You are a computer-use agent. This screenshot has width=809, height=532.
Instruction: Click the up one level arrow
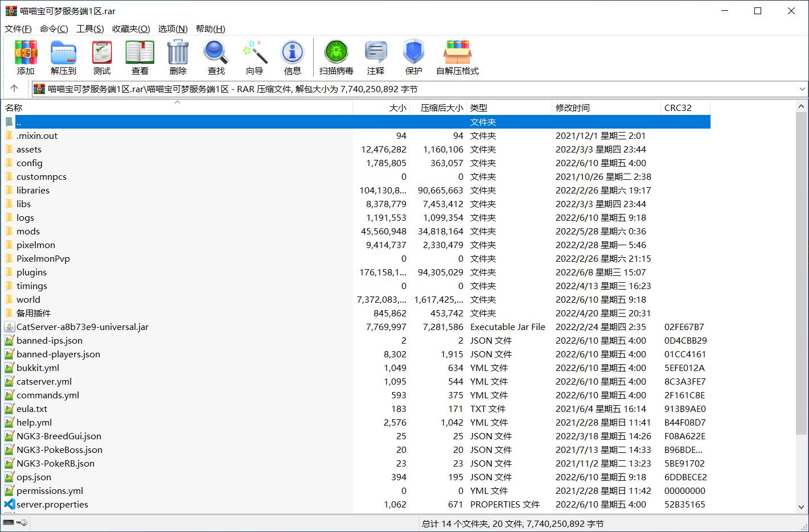coord(14,88)
